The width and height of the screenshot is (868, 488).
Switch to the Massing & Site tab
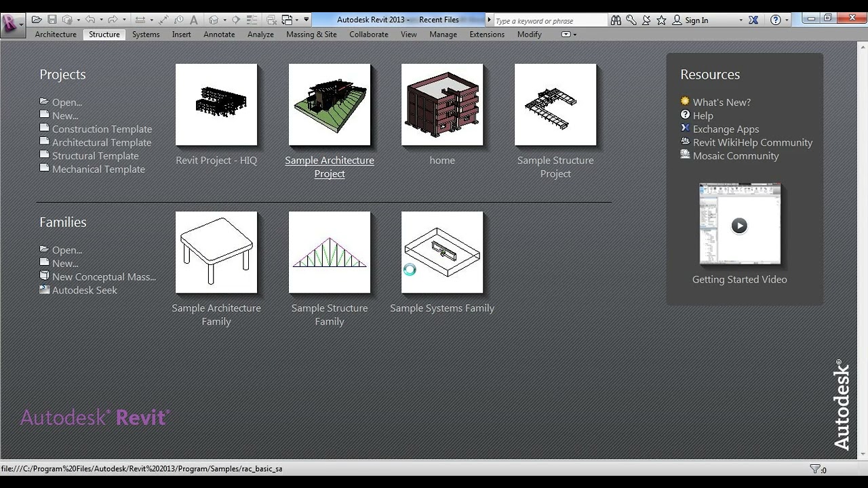[x=311, y=35]
